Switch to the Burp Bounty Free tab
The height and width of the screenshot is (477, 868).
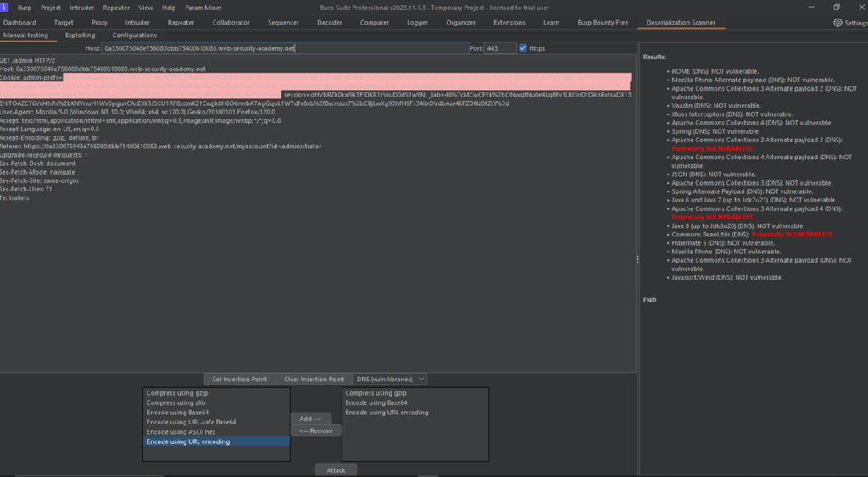pyautogui.click(x=603, y=23)
